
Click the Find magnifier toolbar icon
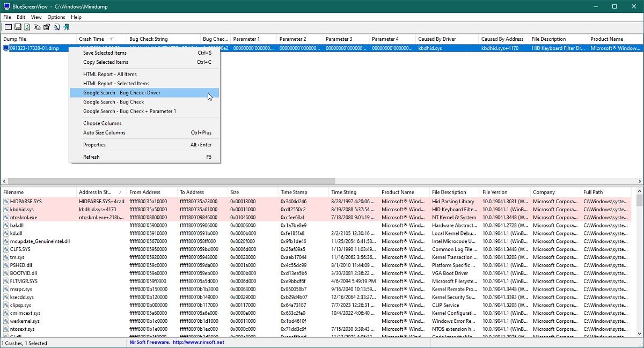coord(56,27)
